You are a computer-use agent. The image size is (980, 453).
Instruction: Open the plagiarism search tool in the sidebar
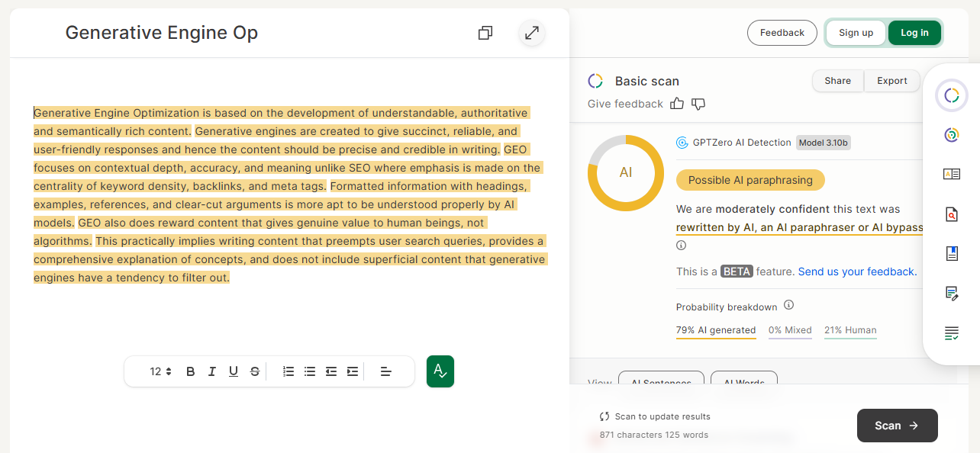point(951,215)
